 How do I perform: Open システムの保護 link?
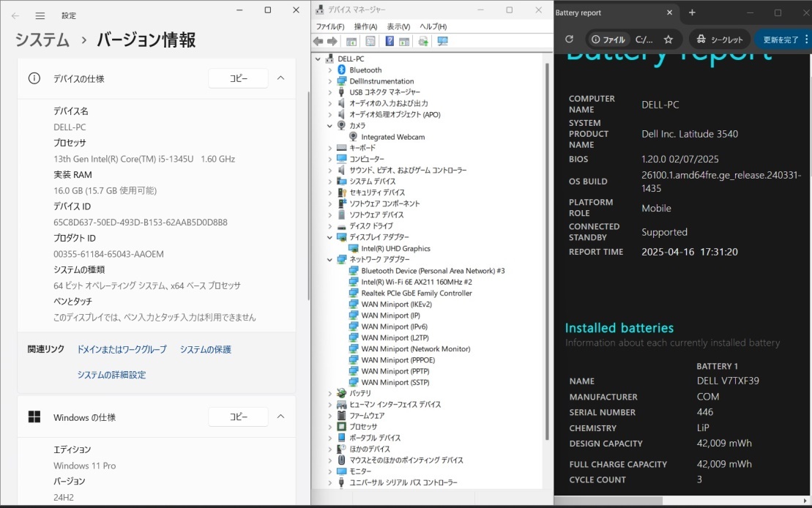pyautogui.click(x=206, y=350)
